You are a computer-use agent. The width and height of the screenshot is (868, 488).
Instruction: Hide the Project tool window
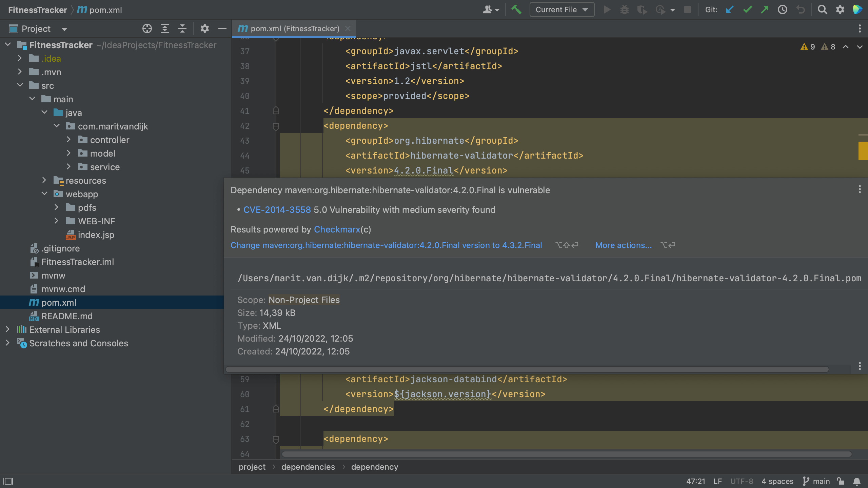(222, 28)
